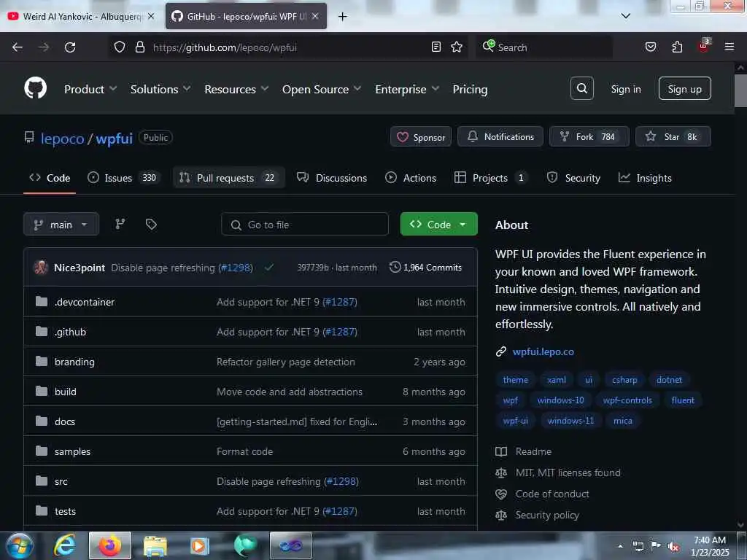
Task: Open the .devcontainer folder
Action: click(x=85, y=302)
